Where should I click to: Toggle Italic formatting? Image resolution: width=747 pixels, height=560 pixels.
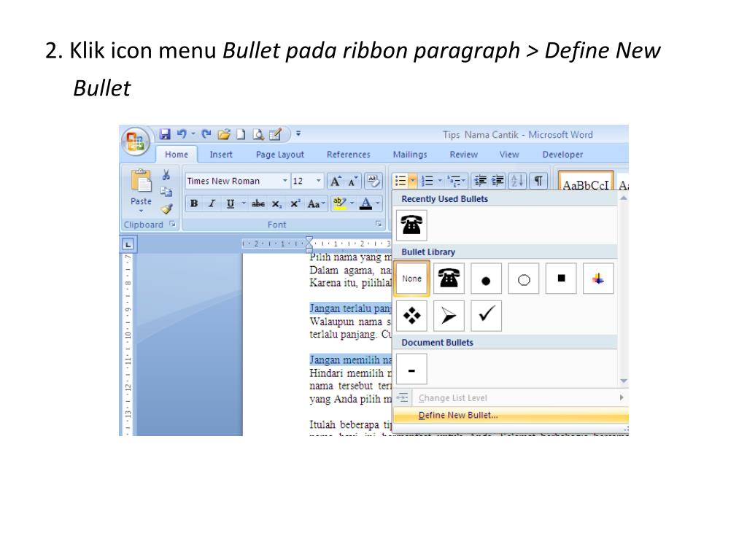(x=212, y=204)
